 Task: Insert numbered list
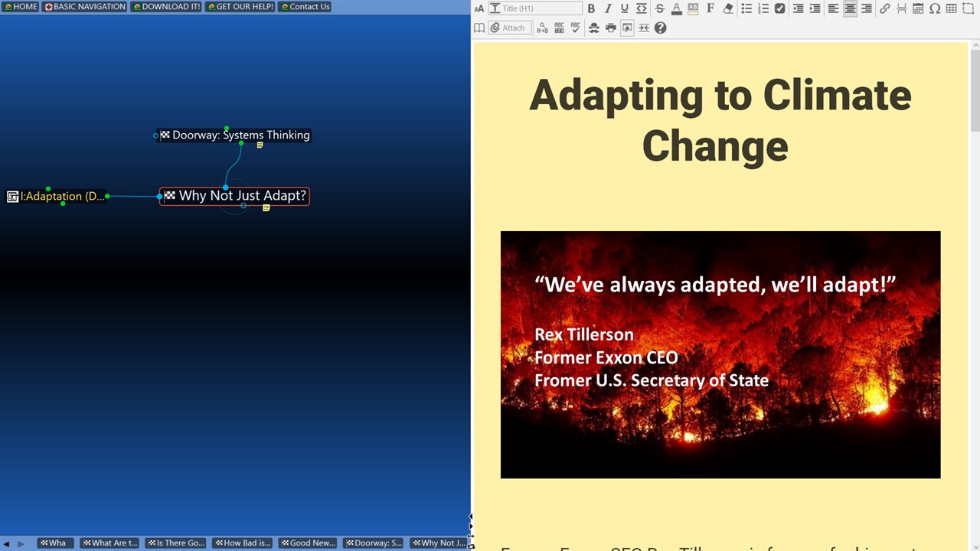(763, 8)
